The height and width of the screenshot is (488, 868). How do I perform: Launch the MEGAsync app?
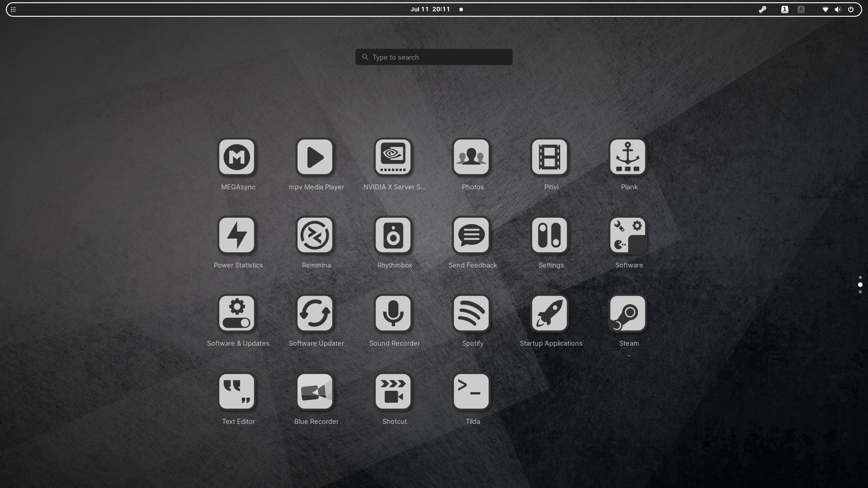click(x=237, y=157)
